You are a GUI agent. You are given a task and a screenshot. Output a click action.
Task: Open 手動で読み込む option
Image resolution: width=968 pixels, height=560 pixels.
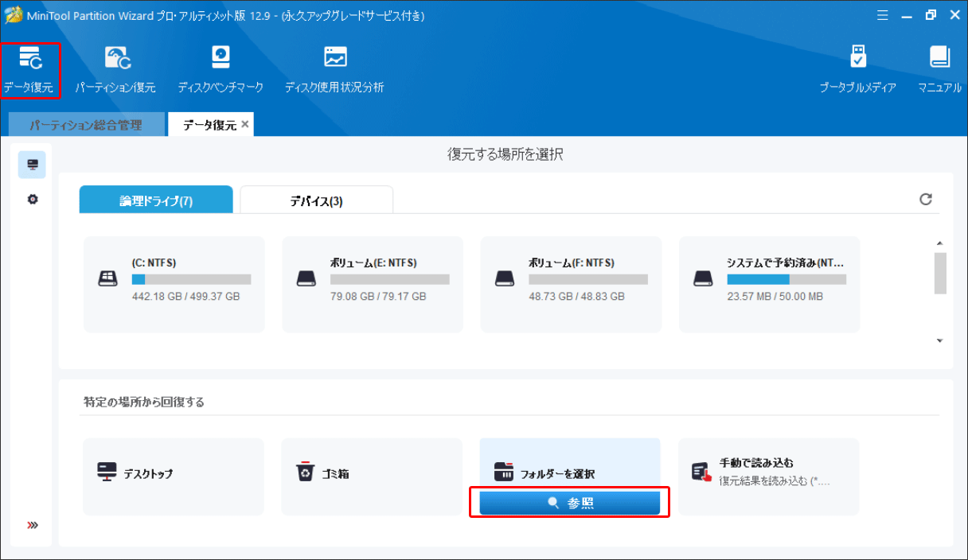click(769, 476)
